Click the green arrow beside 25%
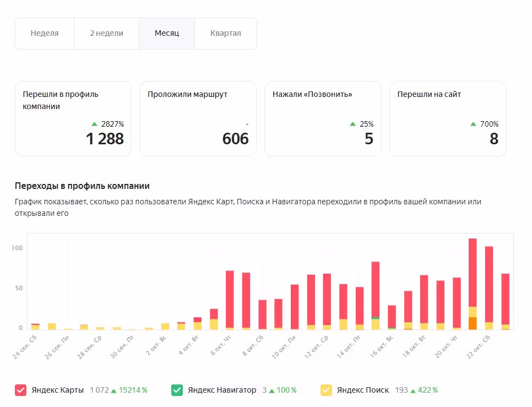This screenshot has width=532, height=407. [x=352, y=124]
